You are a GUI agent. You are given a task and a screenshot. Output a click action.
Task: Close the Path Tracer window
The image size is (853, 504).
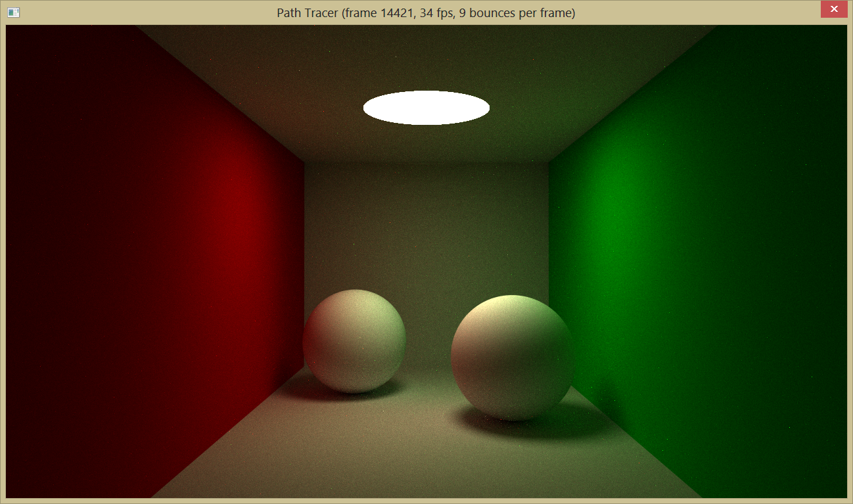[x=833, y=9]
